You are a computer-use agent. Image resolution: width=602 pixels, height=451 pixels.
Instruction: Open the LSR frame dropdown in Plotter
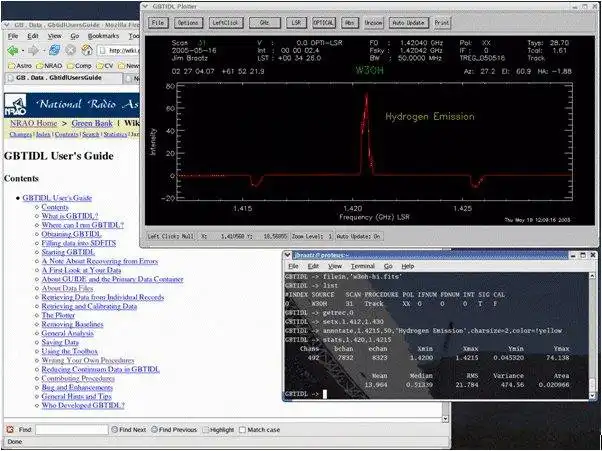pos(296,23)
